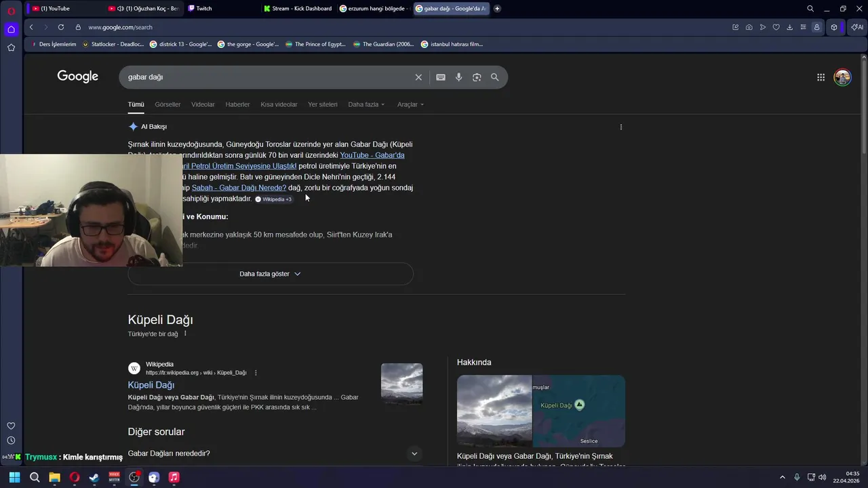Open the Wikipedia result mountain thumbnail
The width and height of the screenshot is (868, 488).
point(401,384)
